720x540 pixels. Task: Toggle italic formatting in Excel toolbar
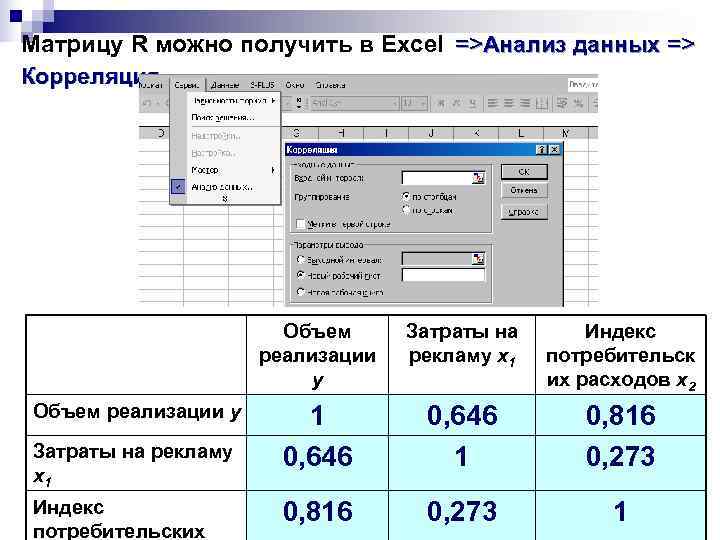[x=456, y=103]
